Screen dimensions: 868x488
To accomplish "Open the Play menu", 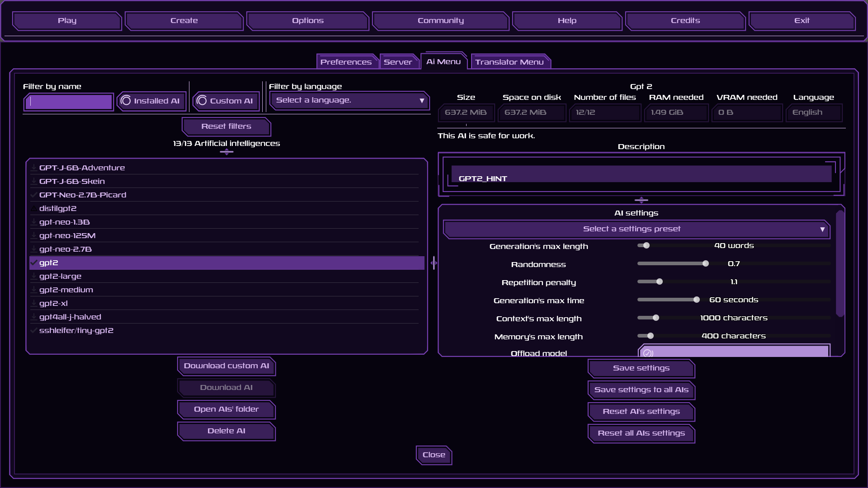I will point(67,21).
